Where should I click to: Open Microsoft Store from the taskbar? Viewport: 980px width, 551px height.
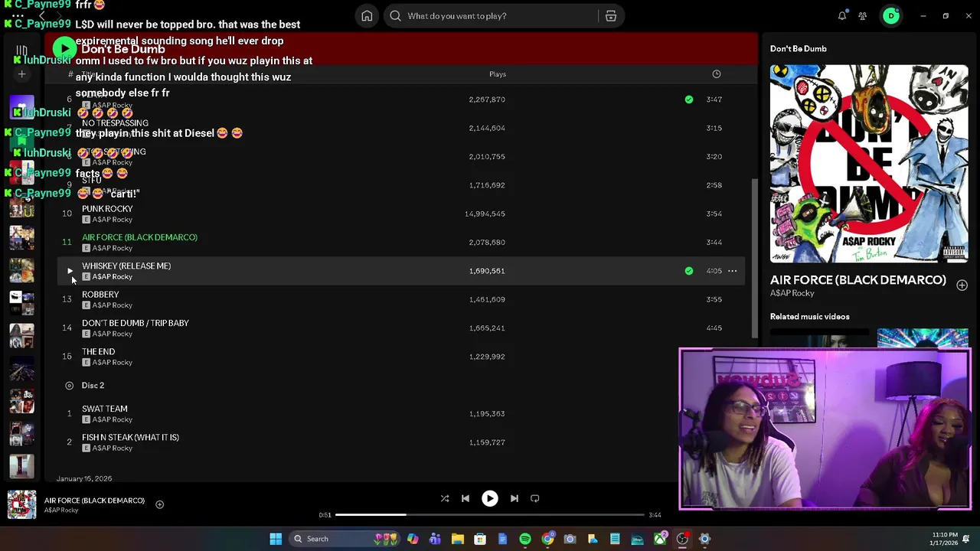click(x=480, y=539)
